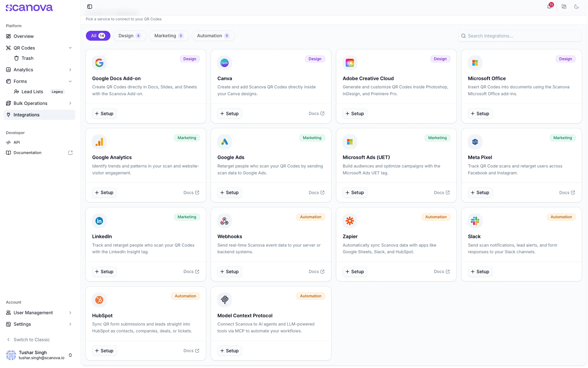Set up the Google Docs Add-on

coord(104,113)
